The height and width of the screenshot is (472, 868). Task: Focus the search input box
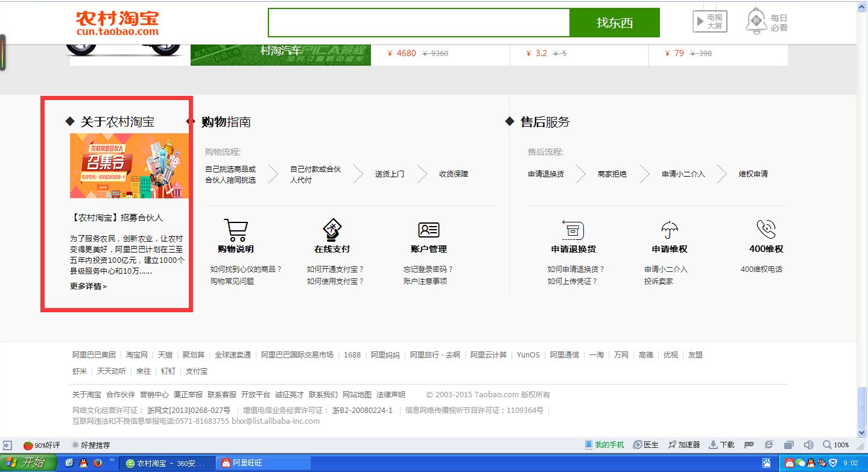point(419,22)
